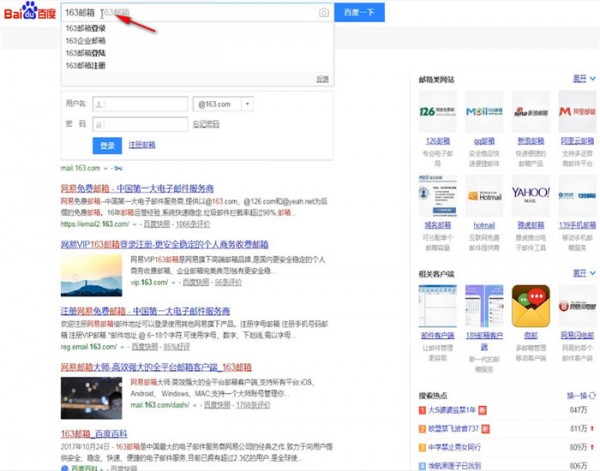Open result 注册网易免费邮箱
This screenshot has width=600, height=471.
tap(145, 311)
